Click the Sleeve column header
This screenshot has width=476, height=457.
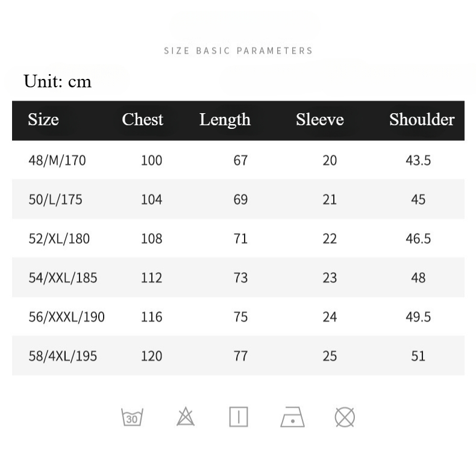(319, 119)
